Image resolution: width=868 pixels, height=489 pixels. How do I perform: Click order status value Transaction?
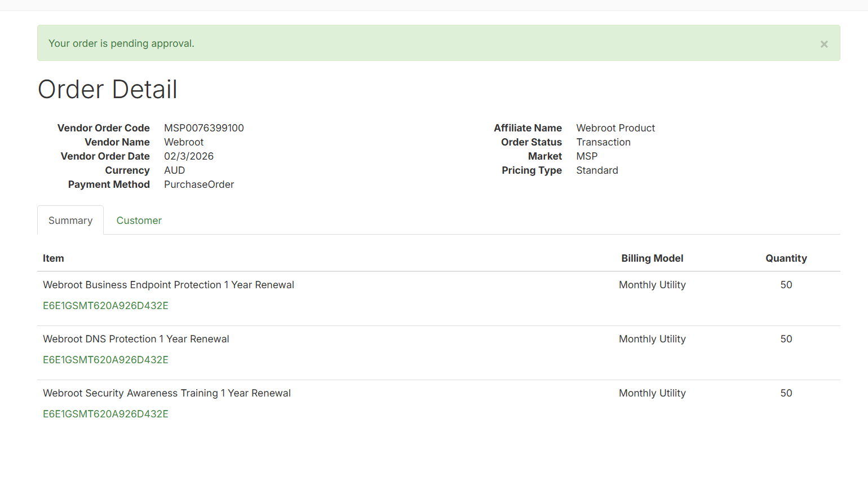(603, 142)
